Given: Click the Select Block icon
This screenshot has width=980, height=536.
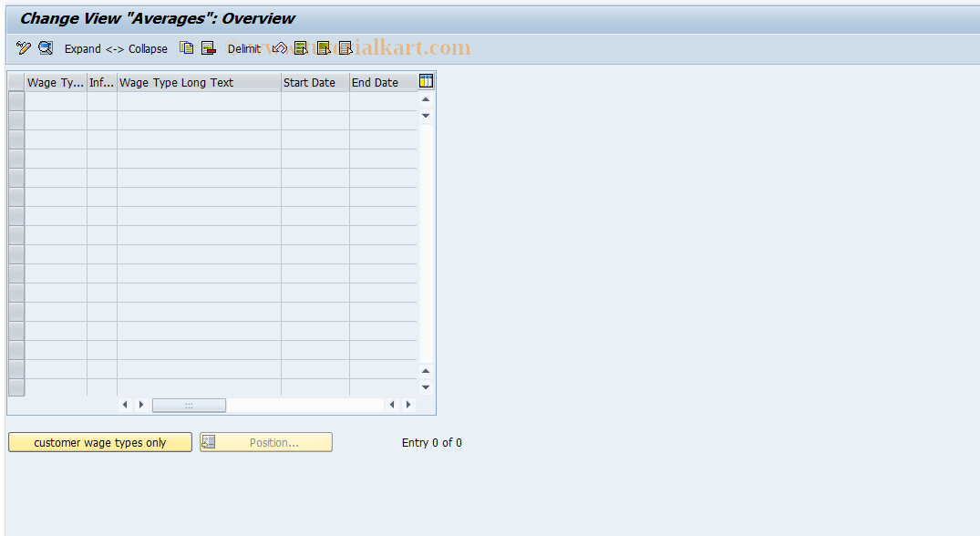Looking at the screenshot, I should [x=323, y=48].
